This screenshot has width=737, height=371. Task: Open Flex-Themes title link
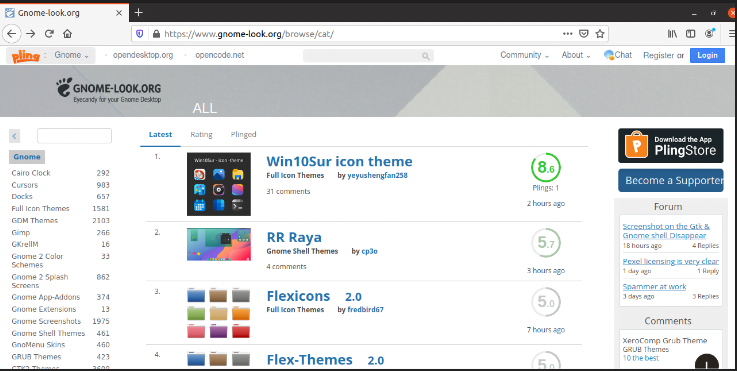point(310,360)
